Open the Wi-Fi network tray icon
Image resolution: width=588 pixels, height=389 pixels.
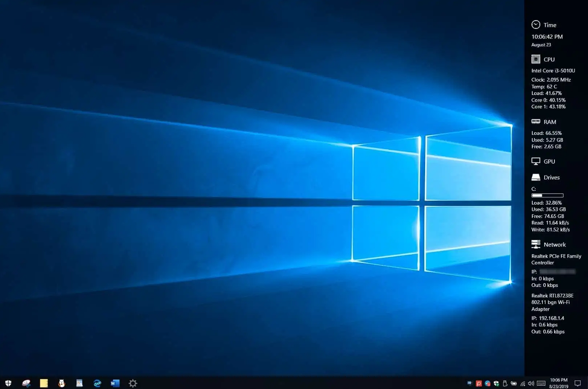[x=523, y=383]
